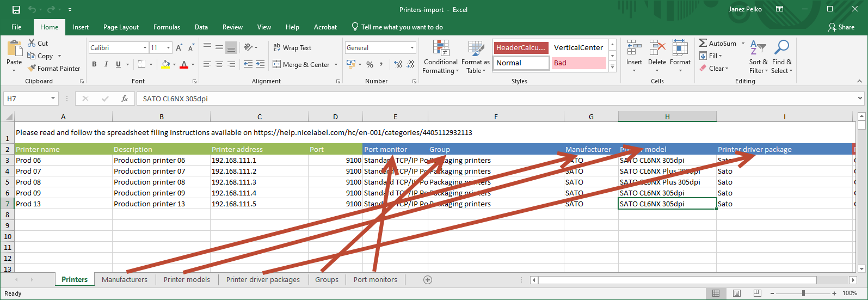Click Merge & Center button
The image size is (868, 300).
pos(301,64)
